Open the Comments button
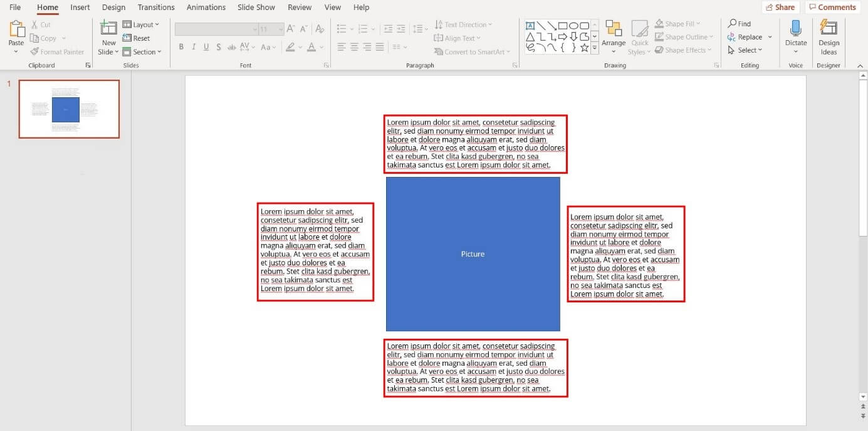The height and width of the screenshot is (431, 868). pos(832,8)
